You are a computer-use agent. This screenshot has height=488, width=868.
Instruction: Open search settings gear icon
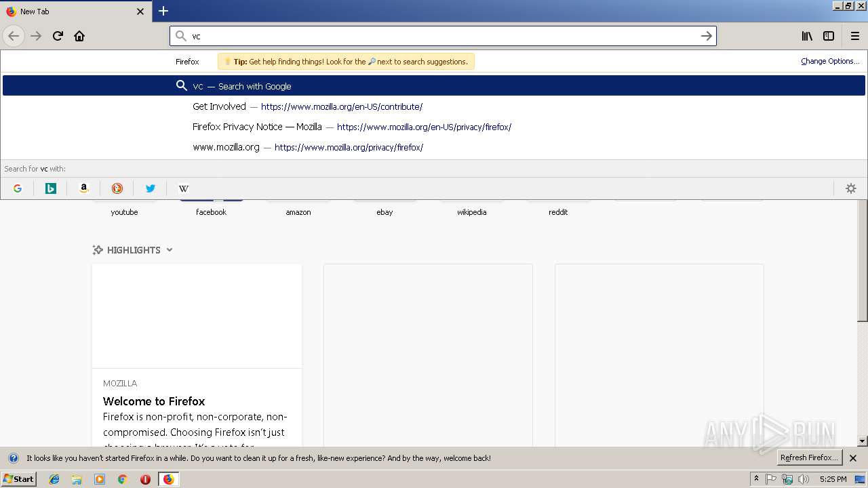tap(851, 188)
